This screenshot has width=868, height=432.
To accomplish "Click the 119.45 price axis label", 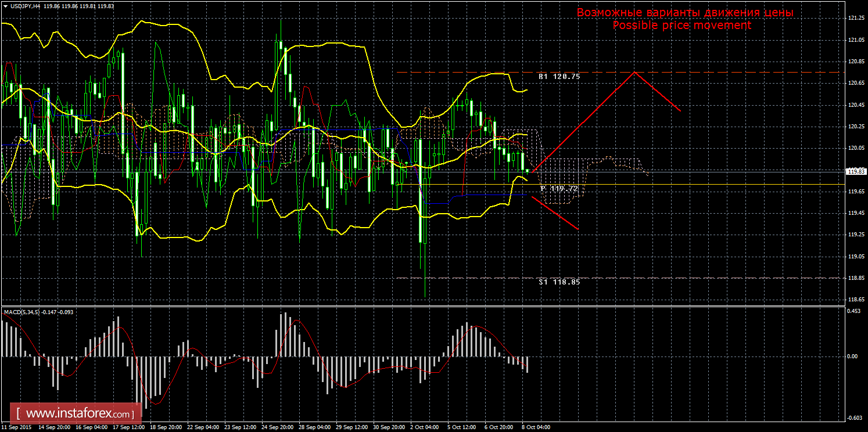I will click(x=855, y=213).
